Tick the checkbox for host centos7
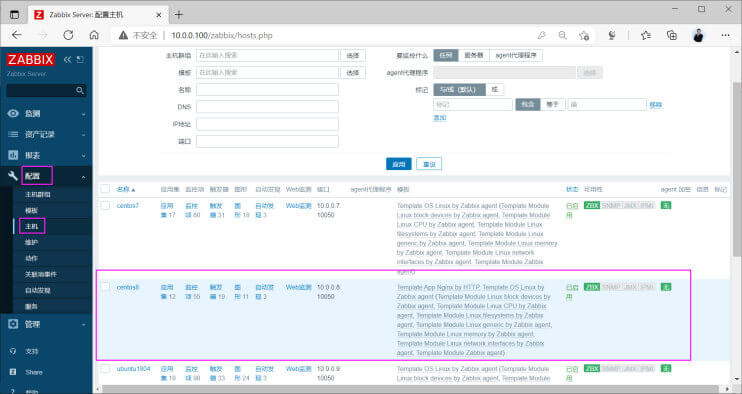This screenshot has height=394, width=742. click(106, 205)
